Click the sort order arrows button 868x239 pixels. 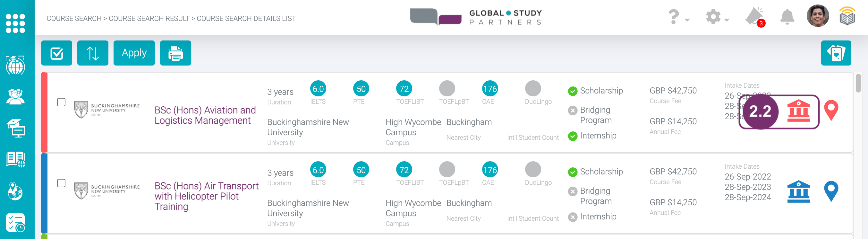click(93, 53)
